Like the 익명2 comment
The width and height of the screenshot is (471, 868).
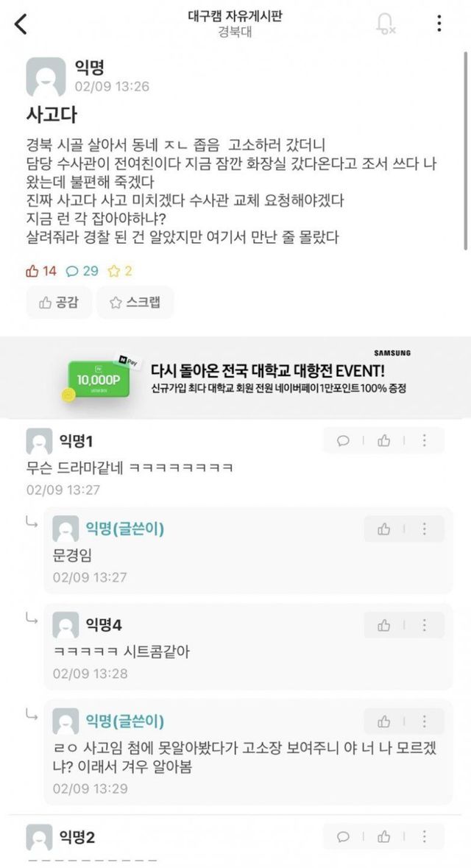tap(383, 837)
